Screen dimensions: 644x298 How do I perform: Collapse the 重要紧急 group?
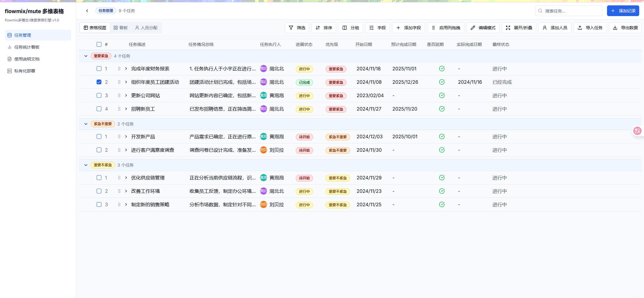click(x=86, y=56)
